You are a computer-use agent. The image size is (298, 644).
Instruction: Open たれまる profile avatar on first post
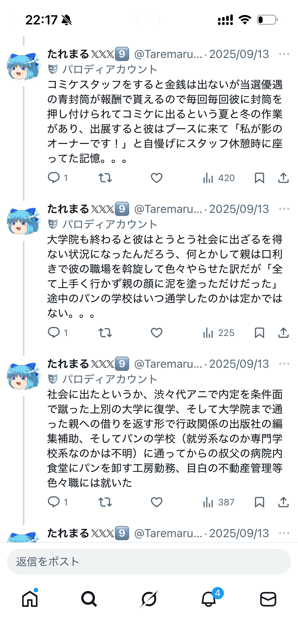click(x=24, y=66)
